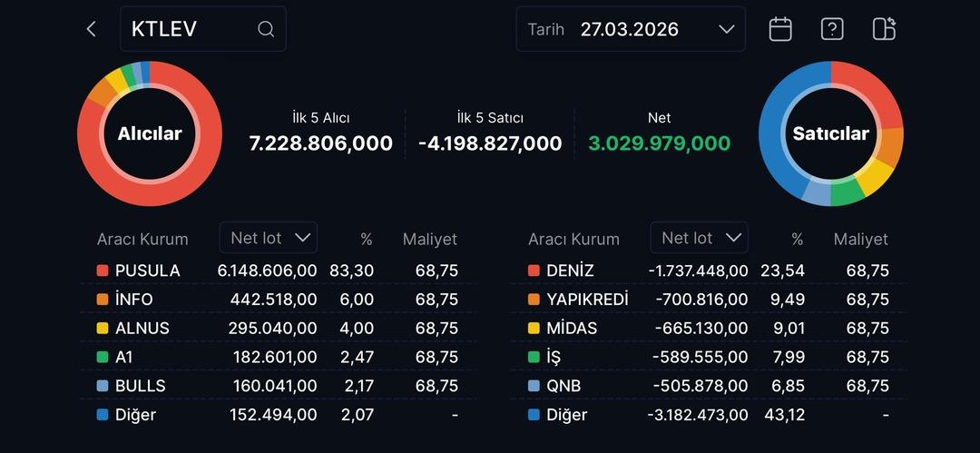This screenshot has height=453, width=980.
Task: Expand sellers Net lot dropdown
Action: click(x=699, y=238)
